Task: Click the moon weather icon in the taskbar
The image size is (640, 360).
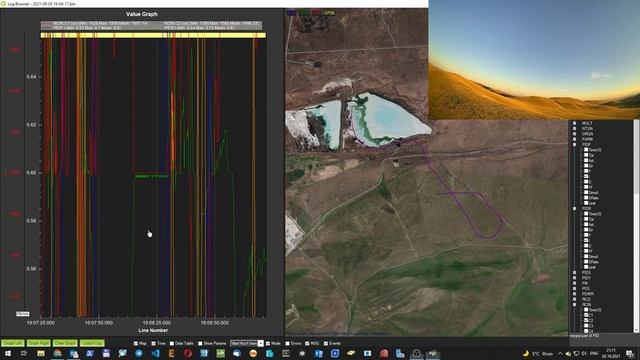Action: point(526,353)
